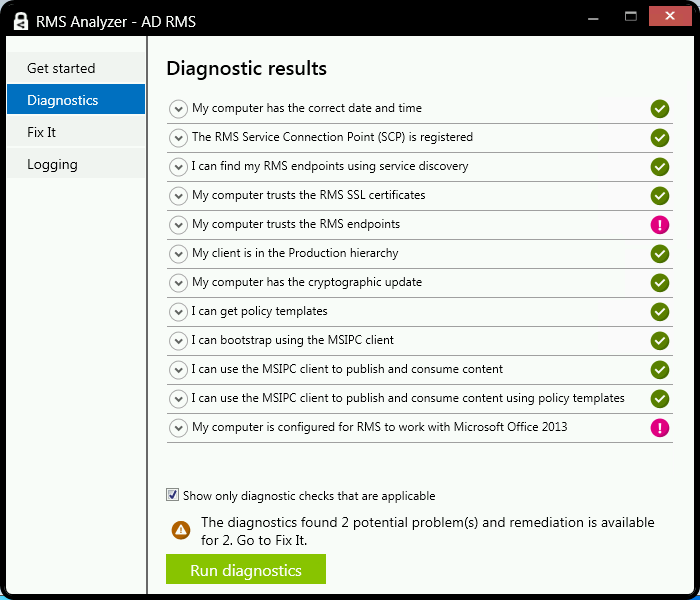This screenshot has width=700, height=600.
Task: Click the red alert icon for RMS endpoints trust
Action: [660, 225]
